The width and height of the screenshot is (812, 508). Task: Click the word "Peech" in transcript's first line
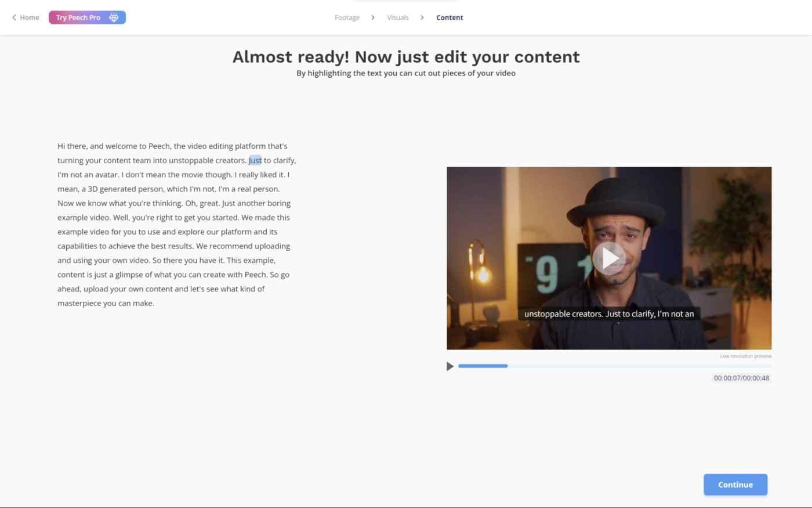pos(159,146)
